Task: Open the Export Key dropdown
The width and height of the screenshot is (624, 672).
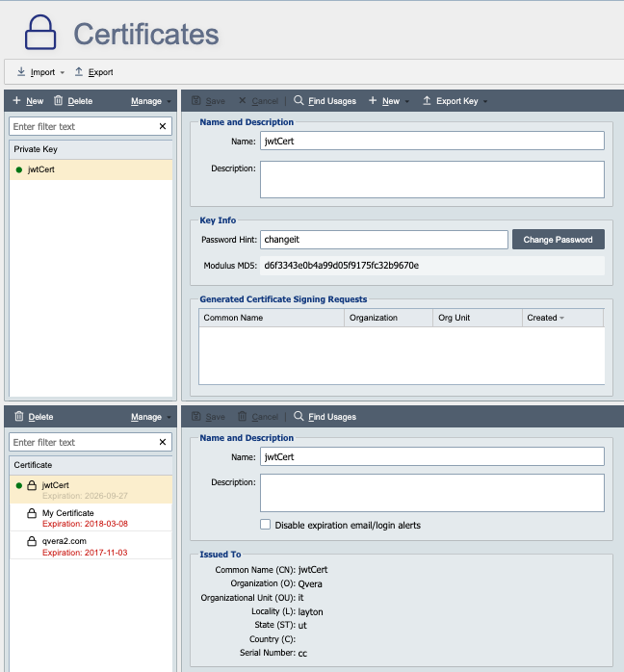Action: [x=485, y=102]
